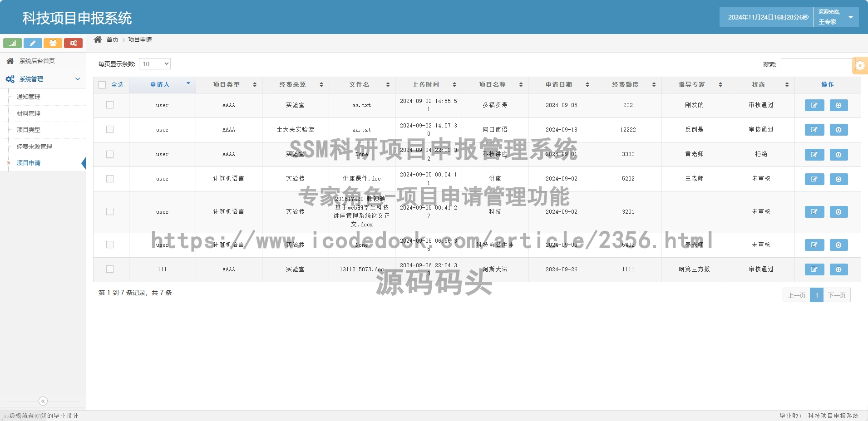868x421 pixels.
Task: Click the 系统管理 gears icon in sidebar
Action: coord(10,79)
